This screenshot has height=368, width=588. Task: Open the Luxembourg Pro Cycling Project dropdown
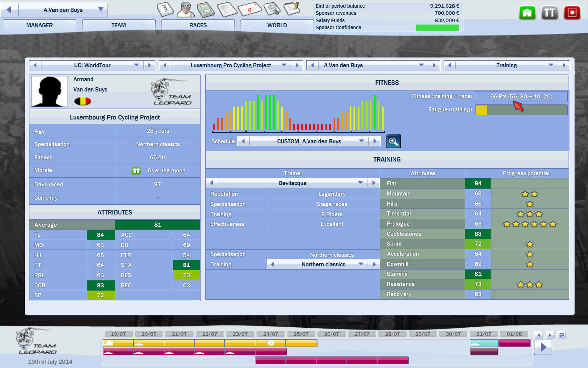pos(284,65)
